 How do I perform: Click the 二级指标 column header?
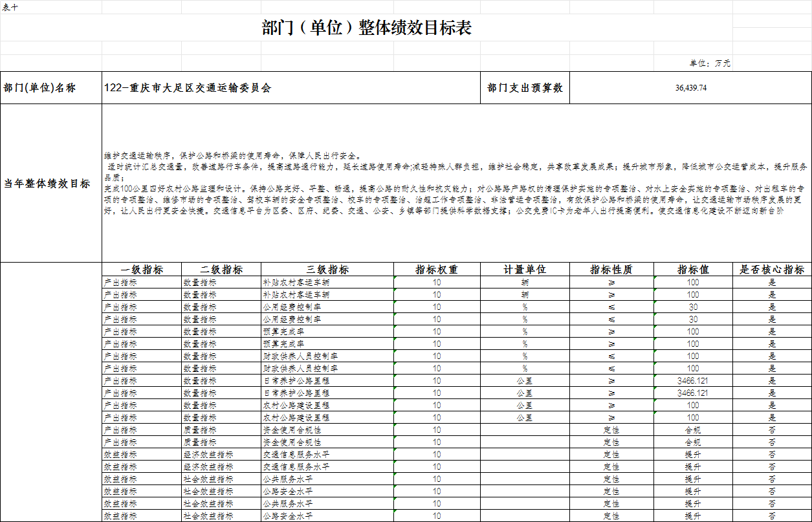221,270
